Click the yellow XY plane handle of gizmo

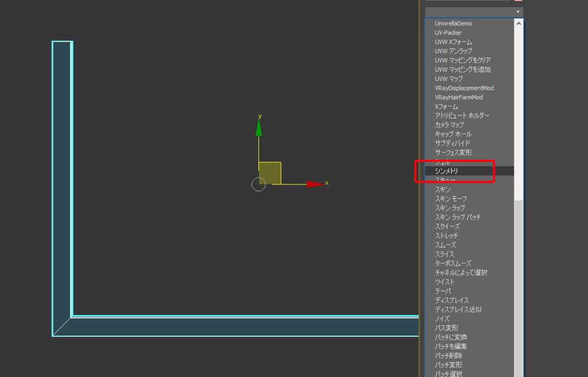(x=269, y=172)
